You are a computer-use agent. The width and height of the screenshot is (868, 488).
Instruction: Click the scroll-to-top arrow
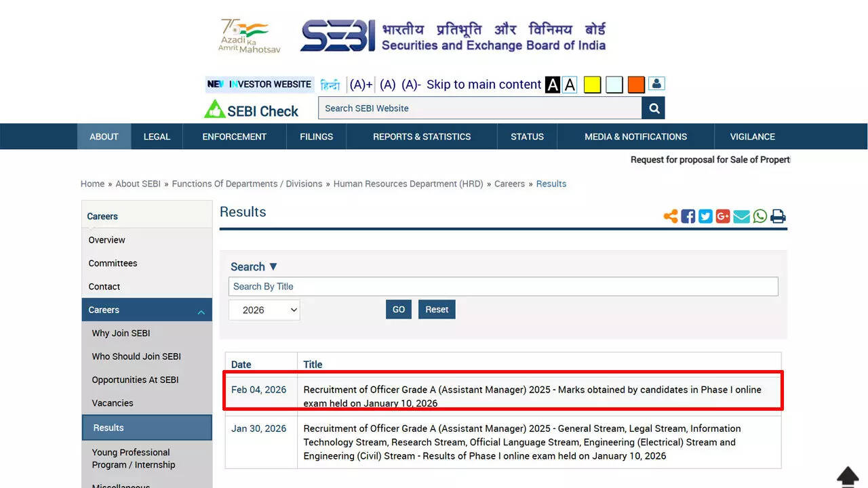pyautogui.click(x=848, y=476)
